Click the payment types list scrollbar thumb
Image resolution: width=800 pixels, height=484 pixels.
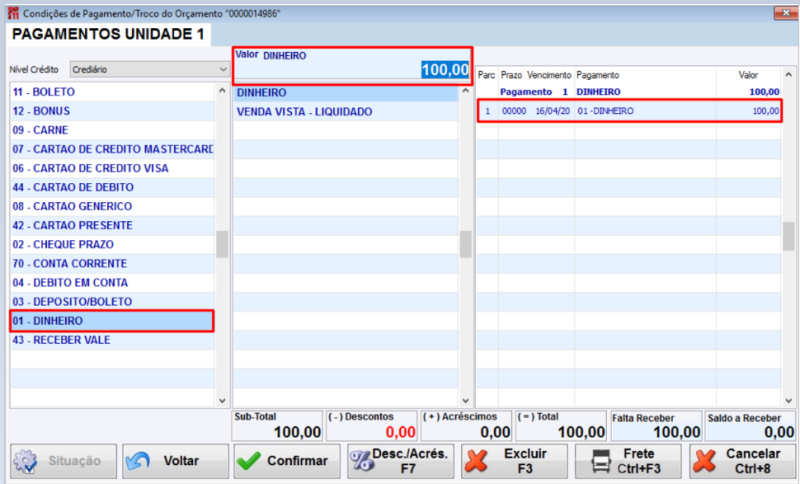coord(222,245)
